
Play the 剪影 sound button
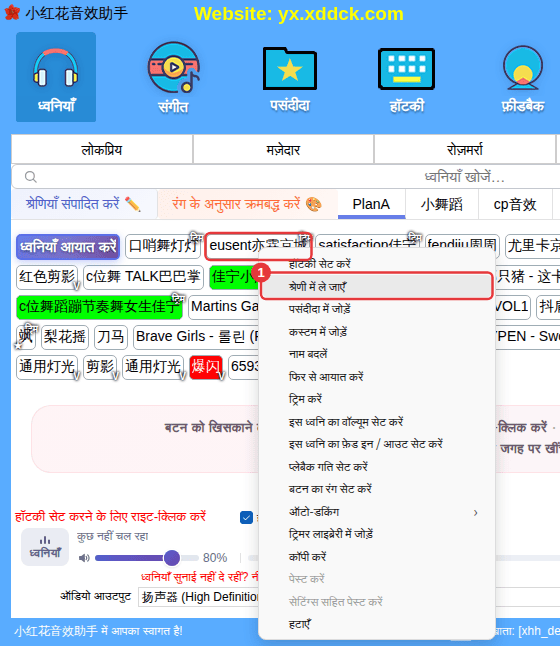pos(100,367)
